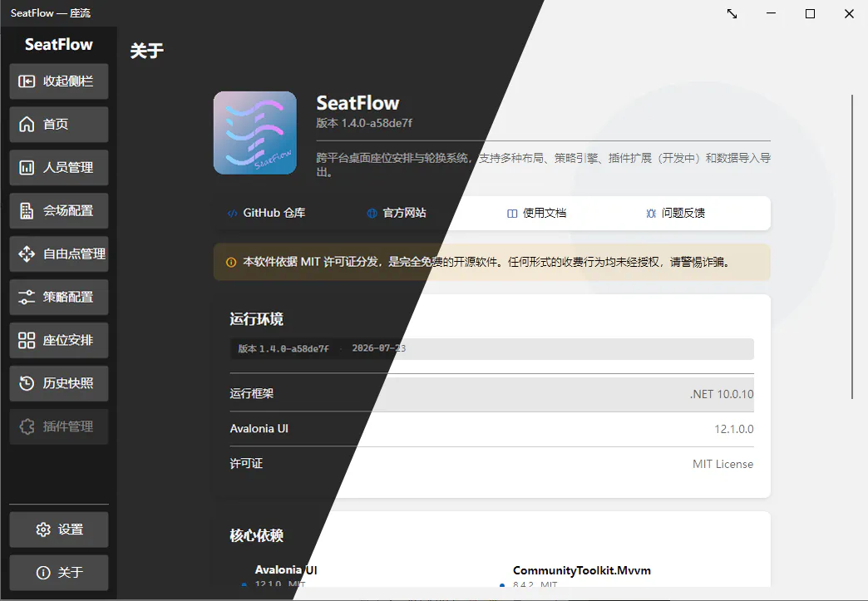Click the building icon beside 会场配置
Image resolution: width=868 pixels, height=601 pixels.
tap(27, 211)
